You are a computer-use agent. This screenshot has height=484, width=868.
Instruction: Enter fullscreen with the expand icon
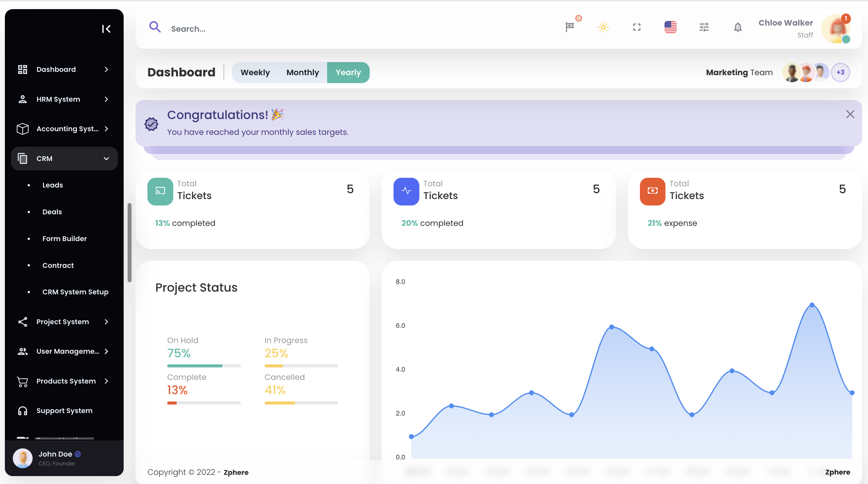[x=637, y=27]
